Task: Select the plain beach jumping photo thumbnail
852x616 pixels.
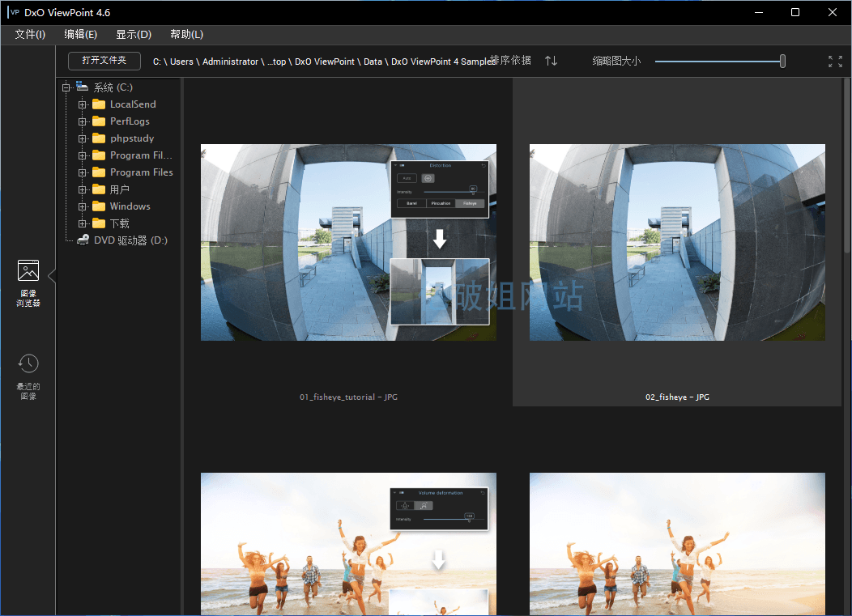Action: click(677, 544)
